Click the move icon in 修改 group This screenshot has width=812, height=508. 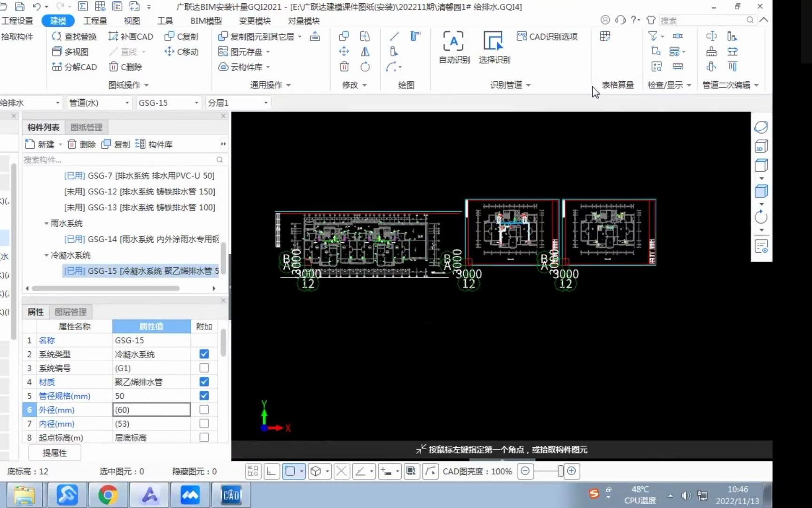point(344,52)
